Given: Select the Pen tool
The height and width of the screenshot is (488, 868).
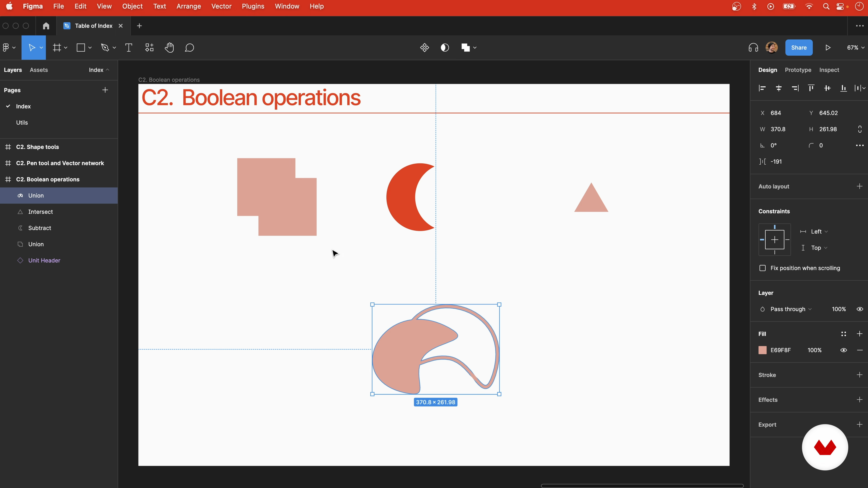Looking at the screenshot, I should [105, 47].
